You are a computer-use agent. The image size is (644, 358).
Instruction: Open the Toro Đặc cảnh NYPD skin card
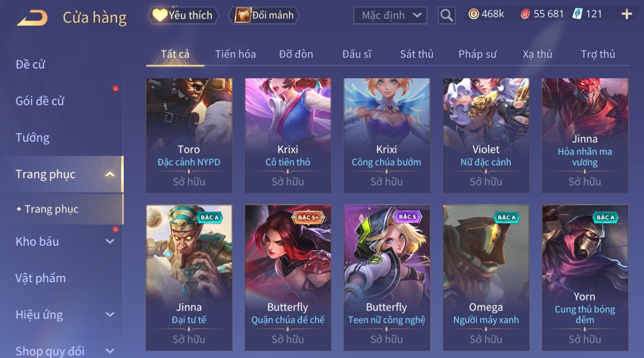pyautogui.click(x=189, y=135)
